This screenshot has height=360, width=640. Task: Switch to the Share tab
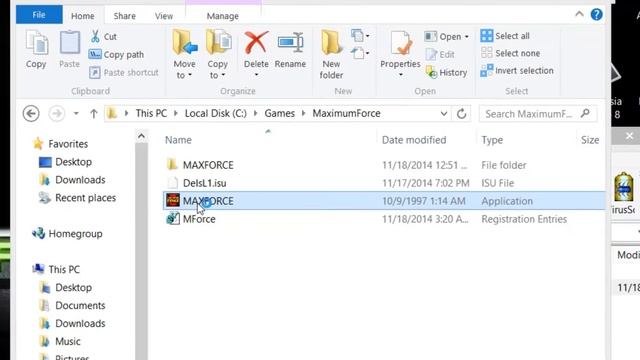tap(124, 16)
